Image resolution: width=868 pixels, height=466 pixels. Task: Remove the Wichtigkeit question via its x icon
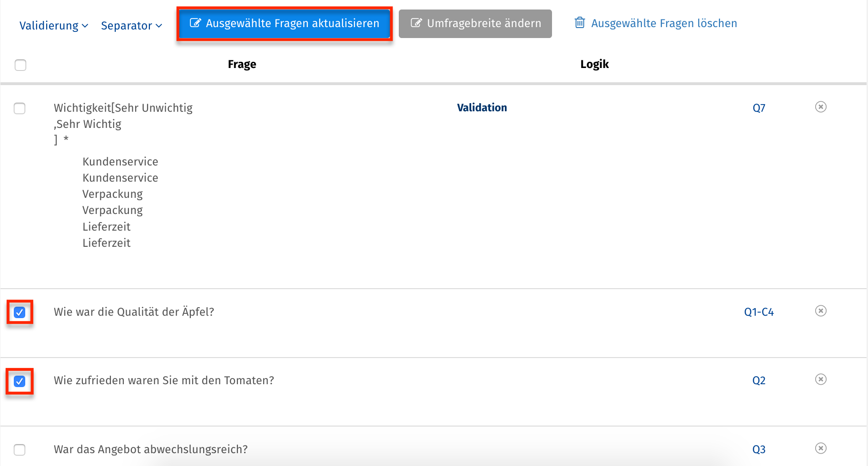pyautogui.click(x=820, y=107)
